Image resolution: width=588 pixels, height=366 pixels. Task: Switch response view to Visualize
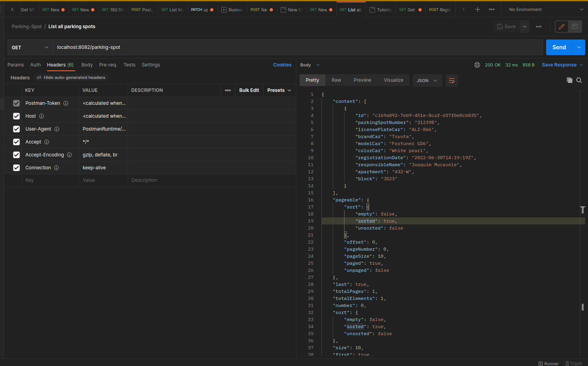(393, 80)
